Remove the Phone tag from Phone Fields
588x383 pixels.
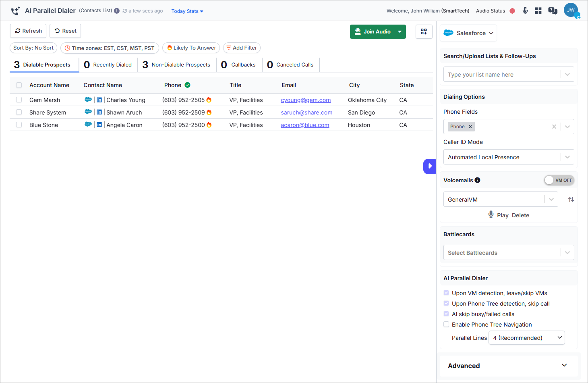[470, 127]
